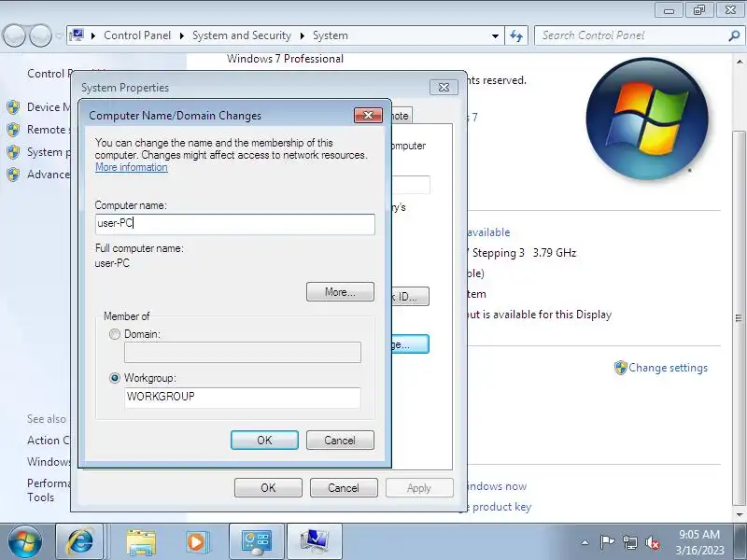Screen dimensions: 747x560
Task: Click the WORKGROUP text field
Action: pos(243,398)
